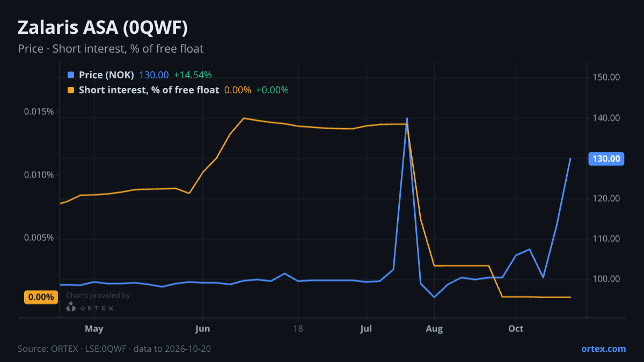Click the Jul x-axis label

click(x=366, y=328)
